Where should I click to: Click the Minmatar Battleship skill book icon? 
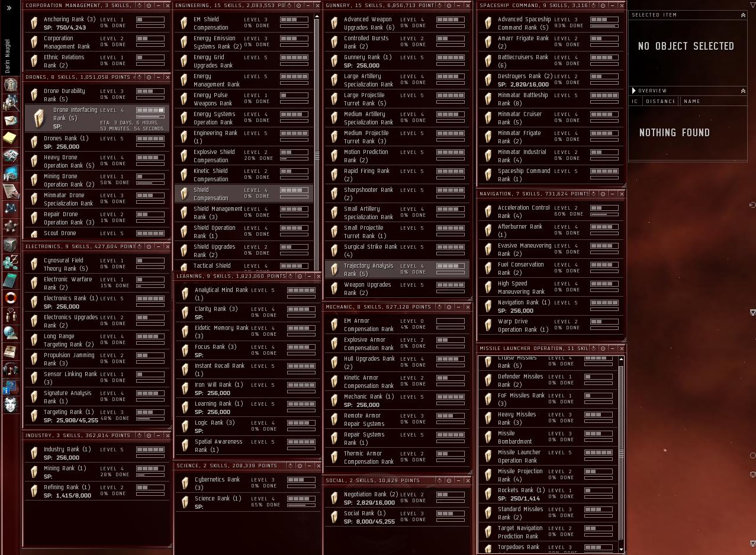coord(488,99)
